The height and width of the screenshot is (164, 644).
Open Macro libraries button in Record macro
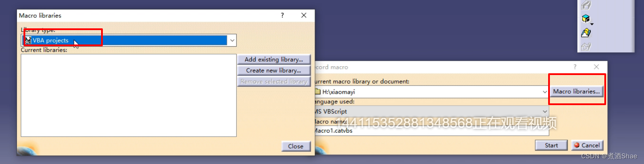click(576, 91)
